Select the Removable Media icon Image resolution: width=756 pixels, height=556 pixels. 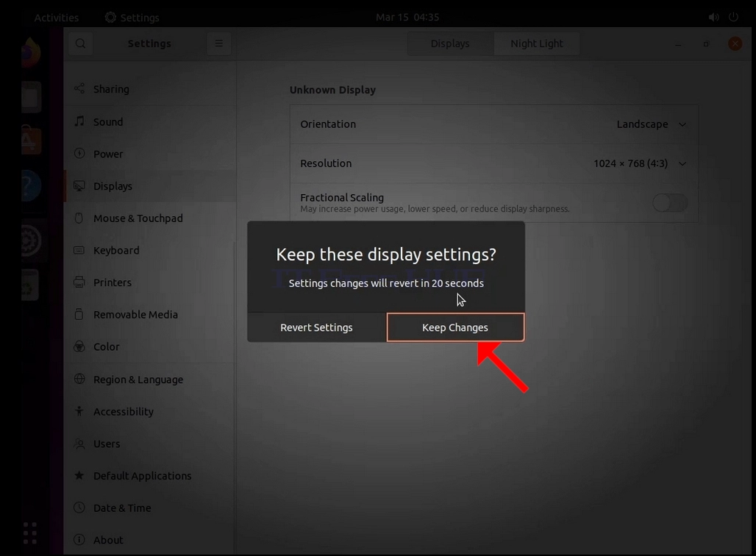pyautogui.click(x=79, y=315)
